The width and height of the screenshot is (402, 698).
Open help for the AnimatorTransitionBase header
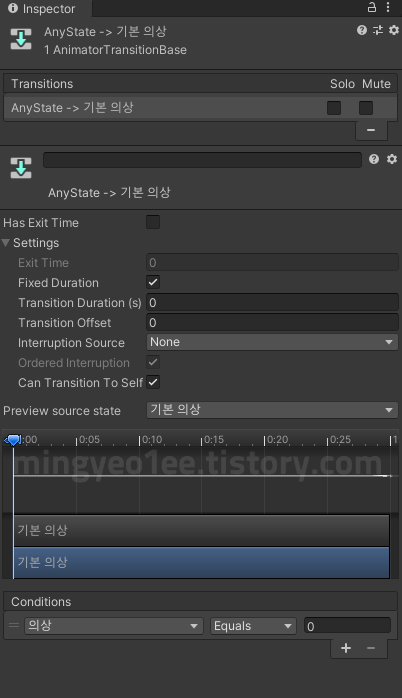tap(362, 30)
